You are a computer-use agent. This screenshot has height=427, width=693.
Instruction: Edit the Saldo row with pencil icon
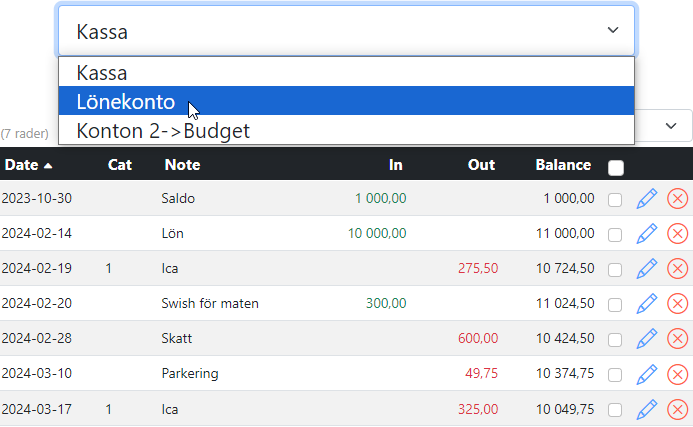pyautogui.click(x=647, y=198)
